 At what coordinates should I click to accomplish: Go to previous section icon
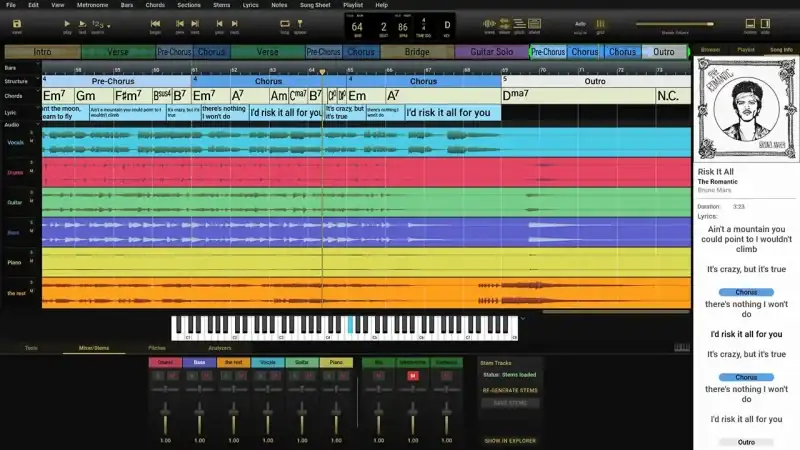coord(180,23)
